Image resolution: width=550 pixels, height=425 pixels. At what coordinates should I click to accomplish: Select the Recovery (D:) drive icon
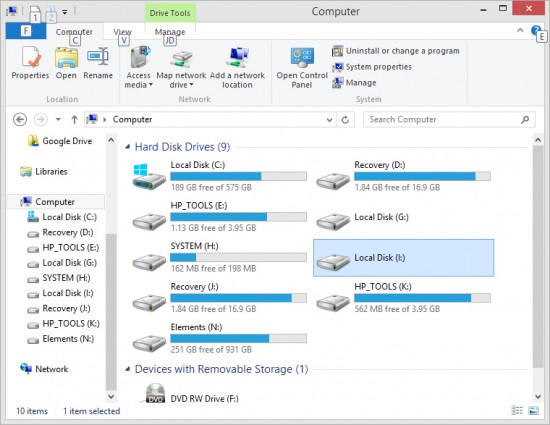(333, 180)
